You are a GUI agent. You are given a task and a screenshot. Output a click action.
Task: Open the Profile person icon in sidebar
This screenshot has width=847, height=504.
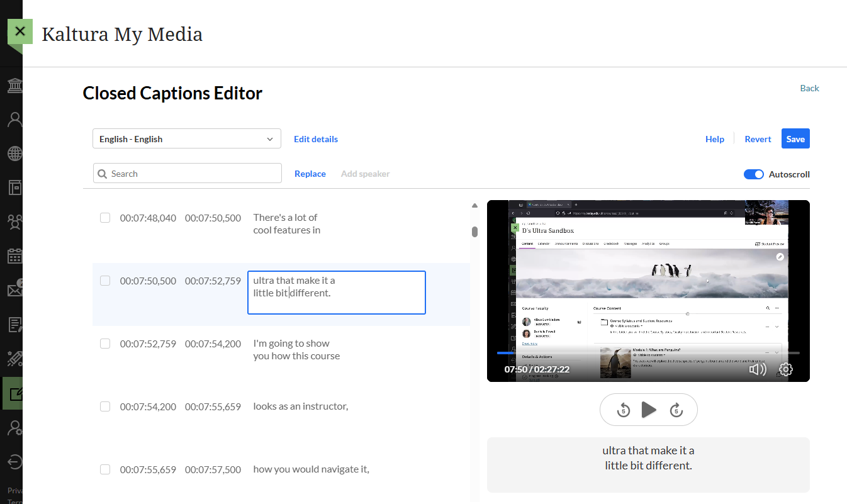tap(14, 120)
